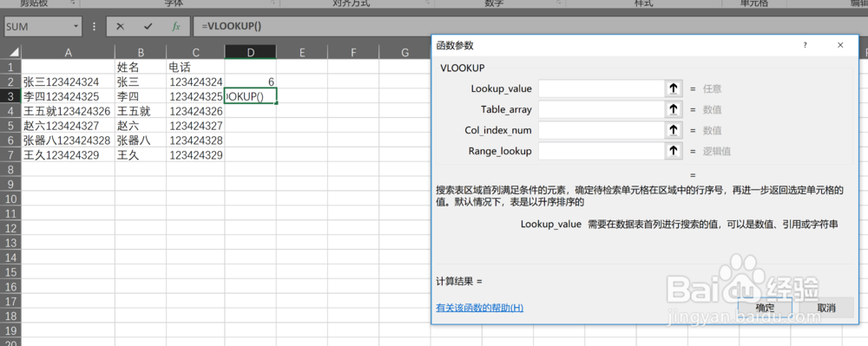Click cell containing 张三123424324
868x346 pixels.
(x=68, y=82)
